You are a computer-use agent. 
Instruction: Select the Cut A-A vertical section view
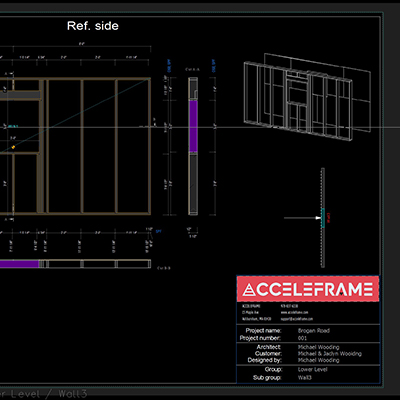[193, 146]
